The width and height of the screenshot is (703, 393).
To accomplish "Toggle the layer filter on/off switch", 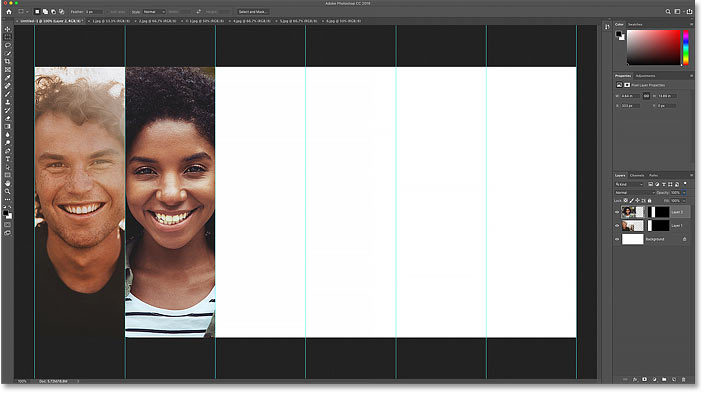I will pyautogui.click(x=685, y=184).
